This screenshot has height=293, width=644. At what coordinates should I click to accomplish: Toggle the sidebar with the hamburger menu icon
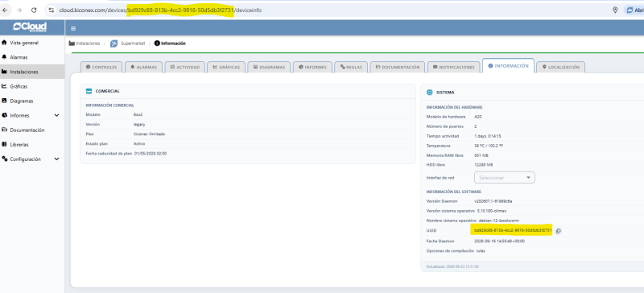coord(73,28)
